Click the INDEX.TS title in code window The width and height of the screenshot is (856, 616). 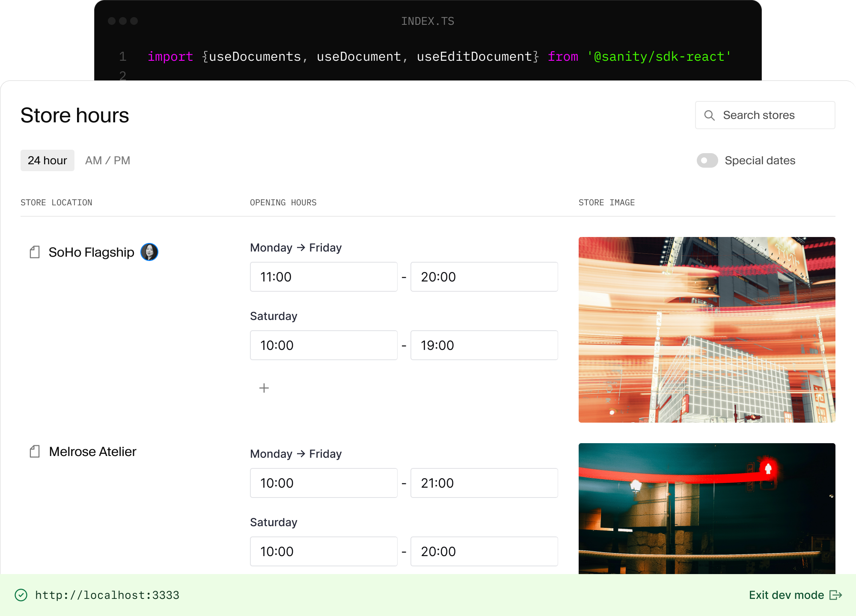428,21
